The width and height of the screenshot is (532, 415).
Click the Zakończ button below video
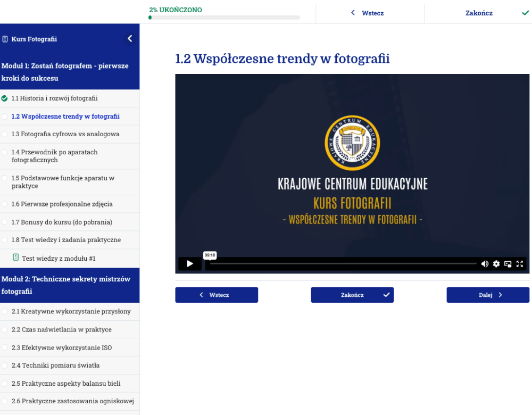[352, 295]
